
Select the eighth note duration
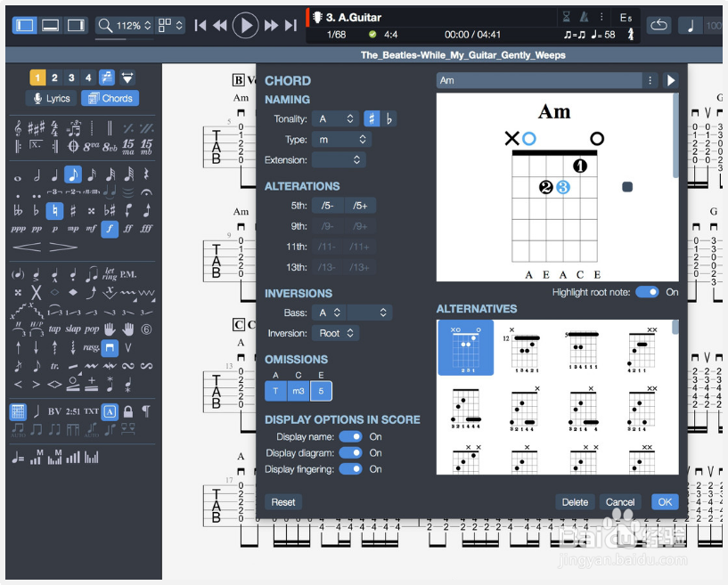(73, 175)
